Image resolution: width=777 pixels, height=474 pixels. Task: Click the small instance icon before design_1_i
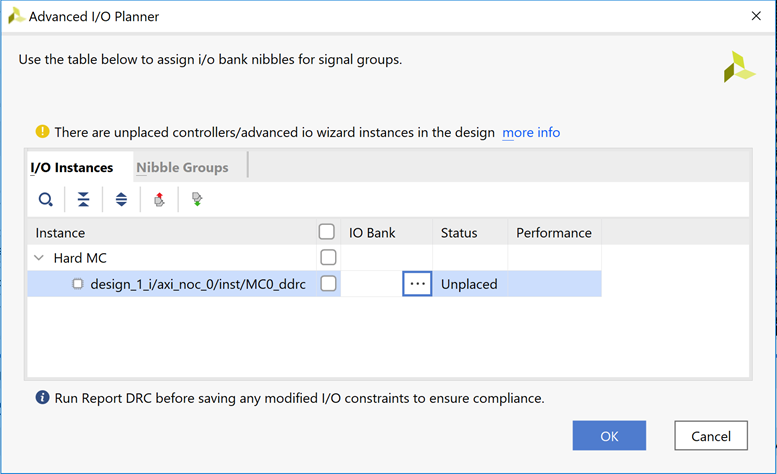[x=78, y=284]
